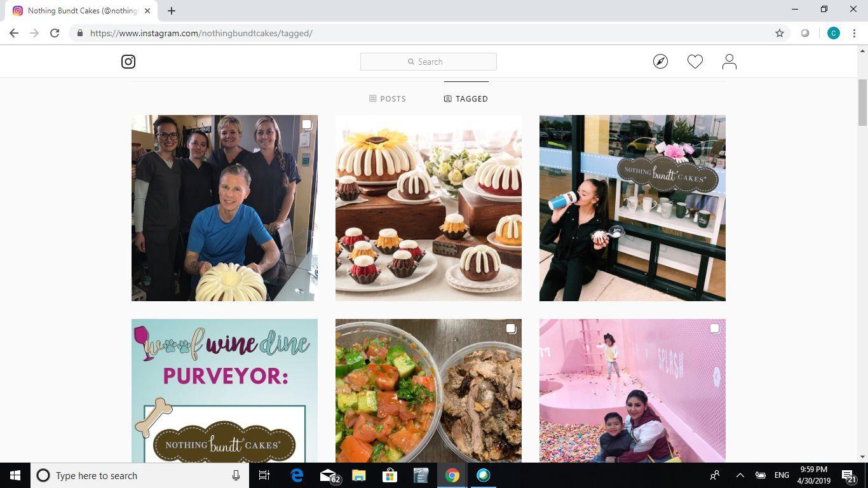
Task: Switch to the Posts tab
Action: click(388, 98)
